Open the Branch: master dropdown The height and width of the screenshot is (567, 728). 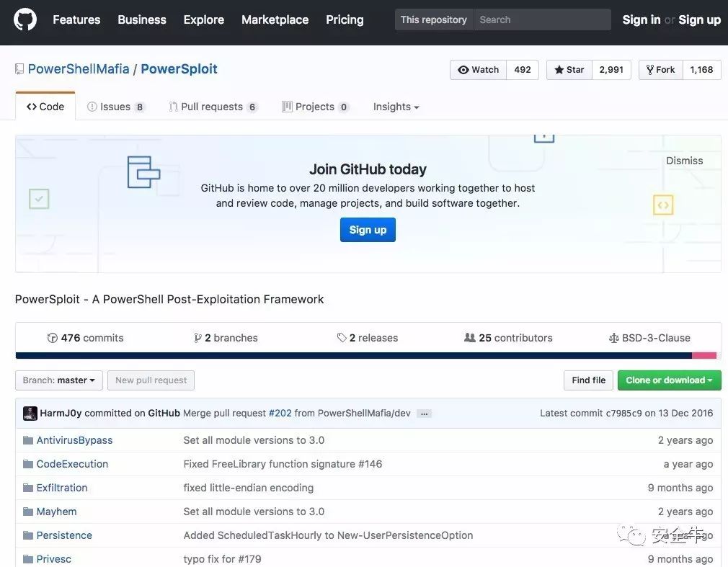pos(59,380)
